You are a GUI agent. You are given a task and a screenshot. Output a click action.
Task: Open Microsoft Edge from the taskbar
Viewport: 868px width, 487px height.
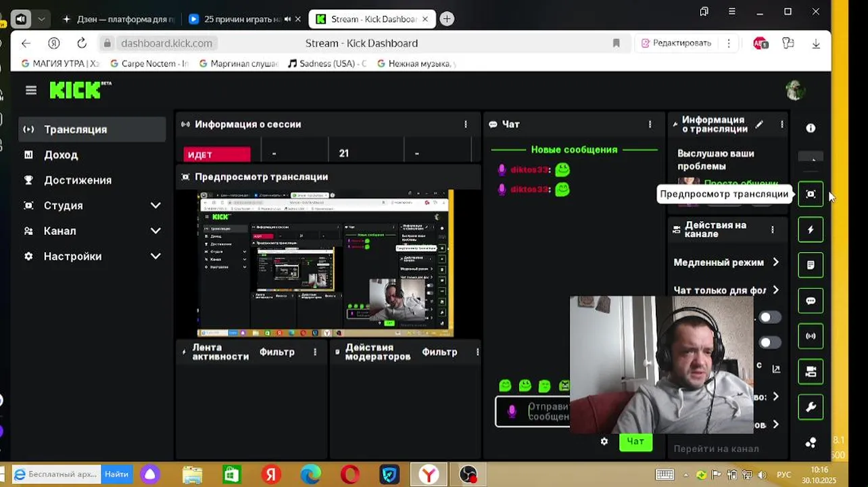(310, 475)
